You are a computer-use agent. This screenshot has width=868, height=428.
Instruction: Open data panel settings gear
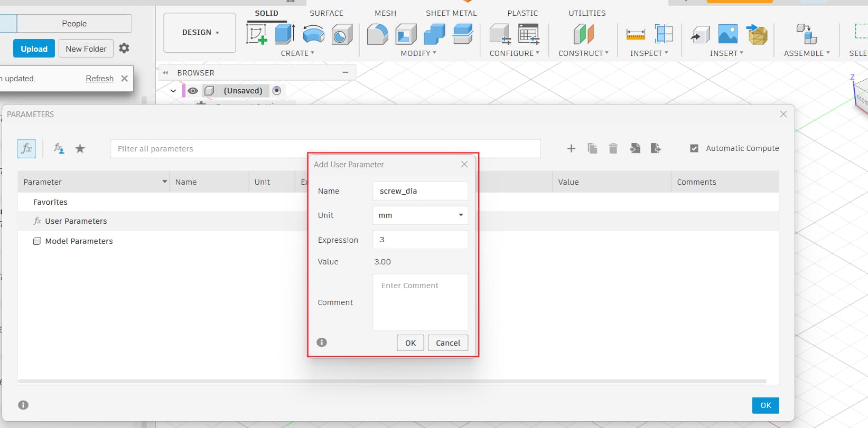tap(124, 49)
